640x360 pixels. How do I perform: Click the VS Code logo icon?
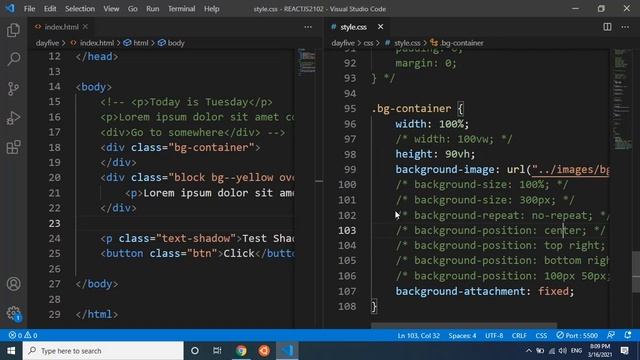10,8
